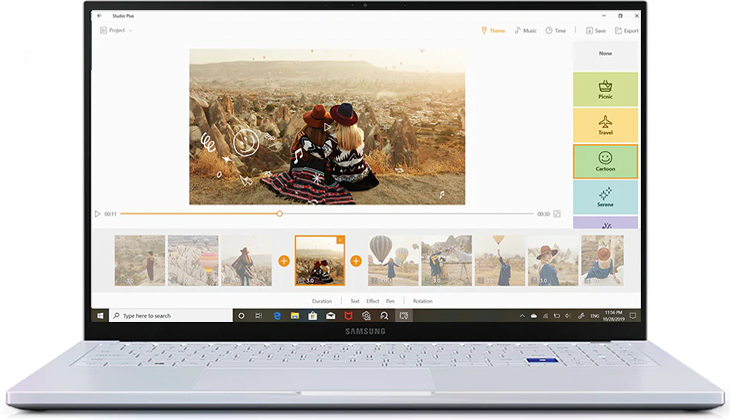Apply the Picnic theme

coord(605,89)
